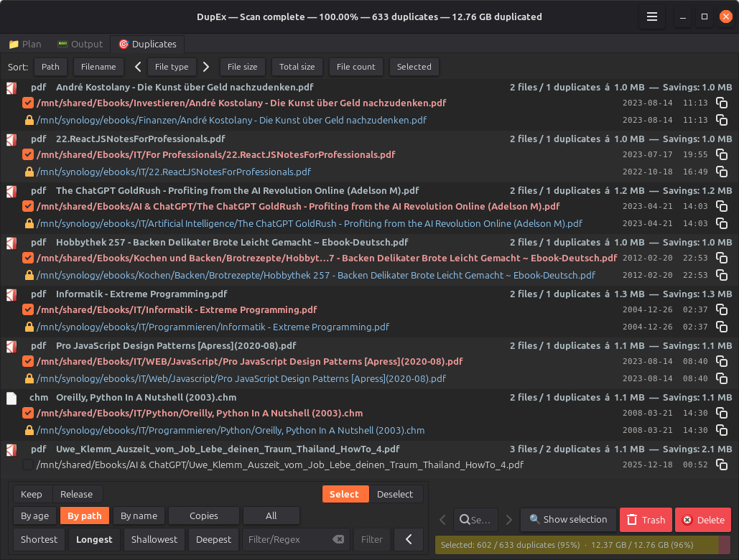Choose the Deepest path option
739x560 pixels.
coord(213,539)
